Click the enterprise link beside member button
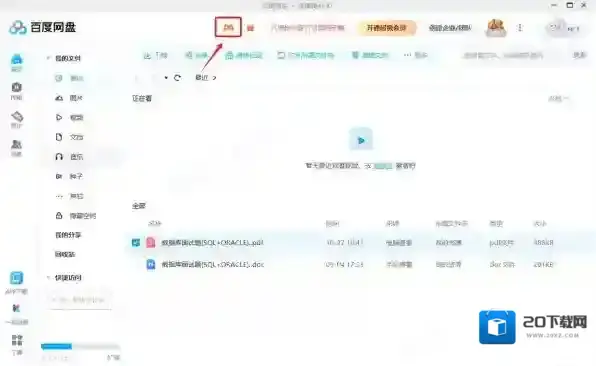 450,28
